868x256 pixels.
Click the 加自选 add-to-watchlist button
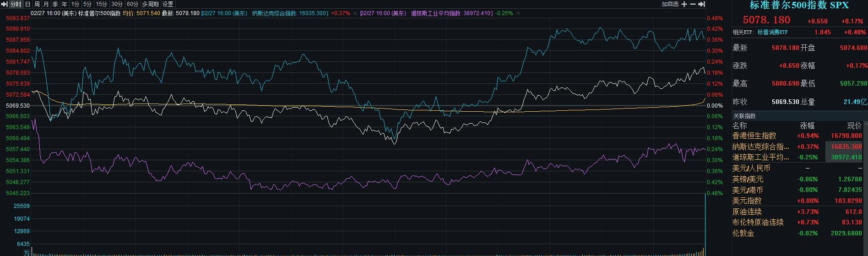[670, 4]
